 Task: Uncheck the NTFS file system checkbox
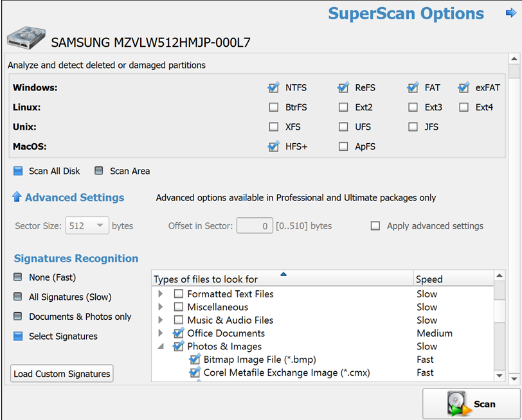[274, 88]
